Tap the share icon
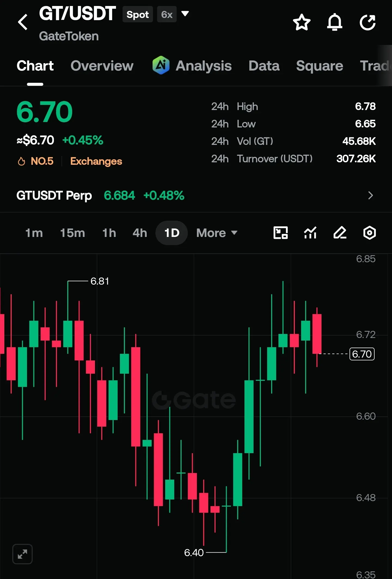The width and height of the screenshot is (392, 579). point(368,22)
